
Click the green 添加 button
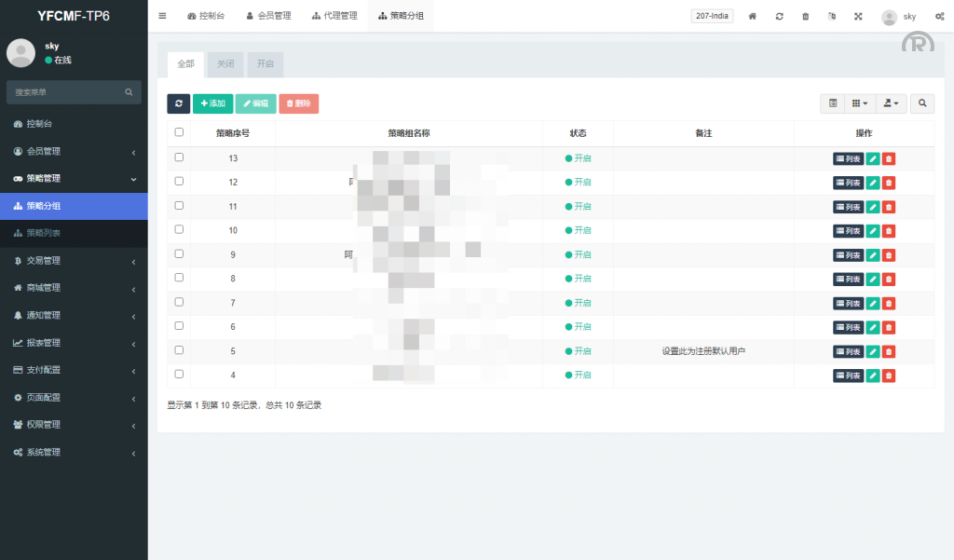pos(212,103)
